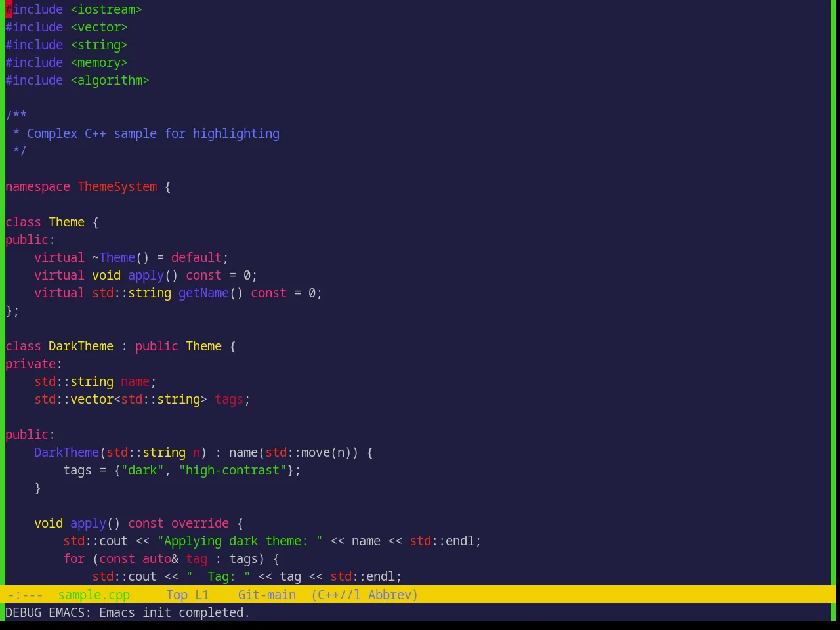Click the 'default' keyword
840x630 pixels.
click(196, 257)
